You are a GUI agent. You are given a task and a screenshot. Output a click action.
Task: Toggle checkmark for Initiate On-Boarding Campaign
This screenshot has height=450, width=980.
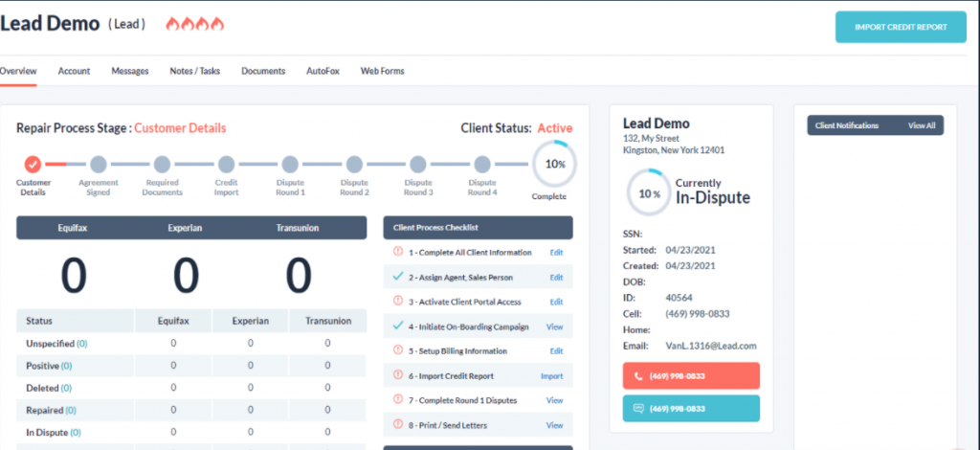(398, 326)
